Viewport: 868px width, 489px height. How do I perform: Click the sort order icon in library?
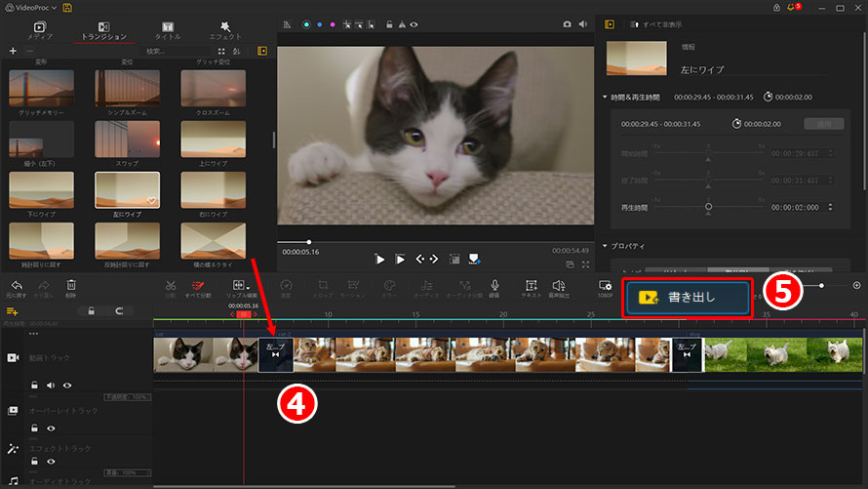237,51
